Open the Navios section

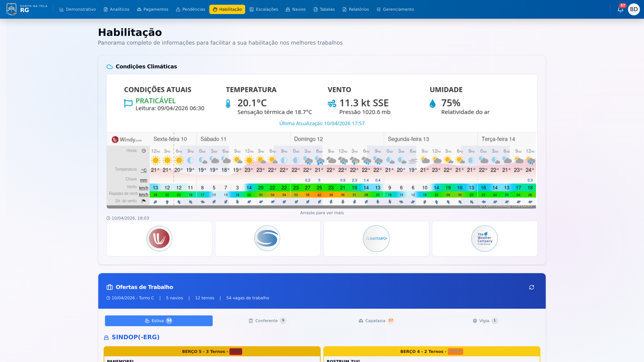point(296,9)
